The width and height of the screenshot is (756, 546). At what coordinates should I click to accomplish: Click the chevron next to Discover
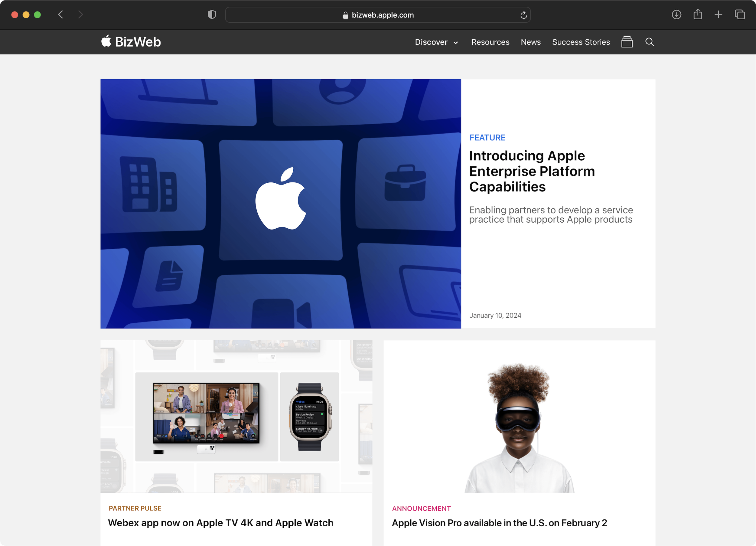tap(456, 43)
